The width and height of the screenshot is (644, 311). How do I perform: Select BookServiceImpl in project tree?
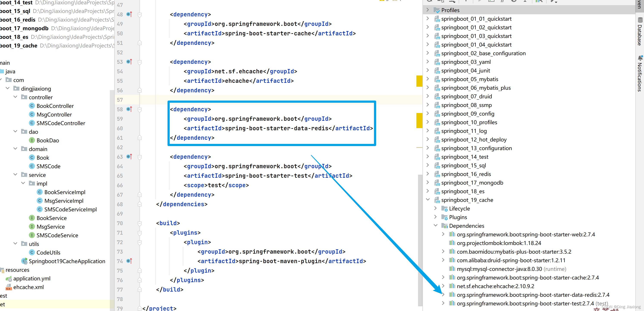tap(64, 192)
